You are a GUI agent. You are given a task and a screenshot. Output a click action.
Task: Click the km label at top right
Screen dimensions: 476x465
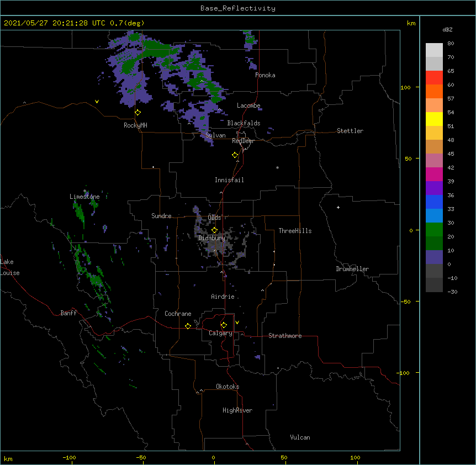(x=411, y=23)
